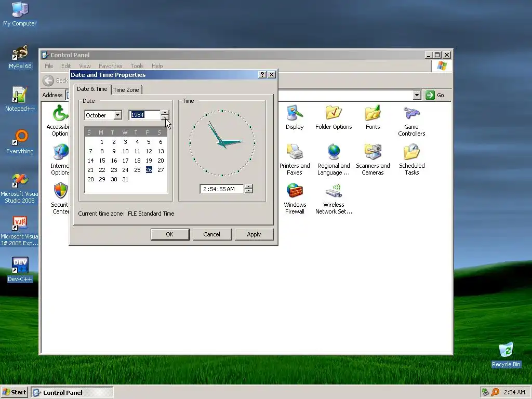
Task: Select day 28 in the calendar
Action: [90, 179]
